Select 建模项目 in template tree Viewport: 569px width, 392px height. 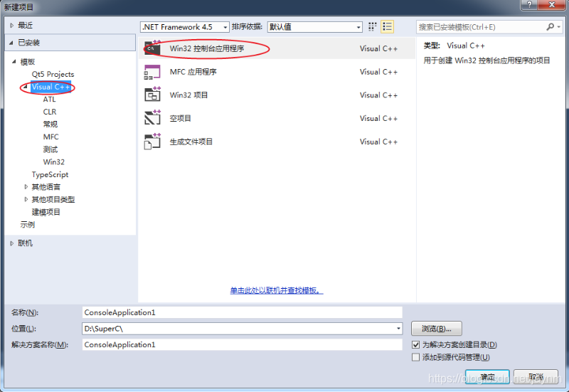(x=46, y=212)
